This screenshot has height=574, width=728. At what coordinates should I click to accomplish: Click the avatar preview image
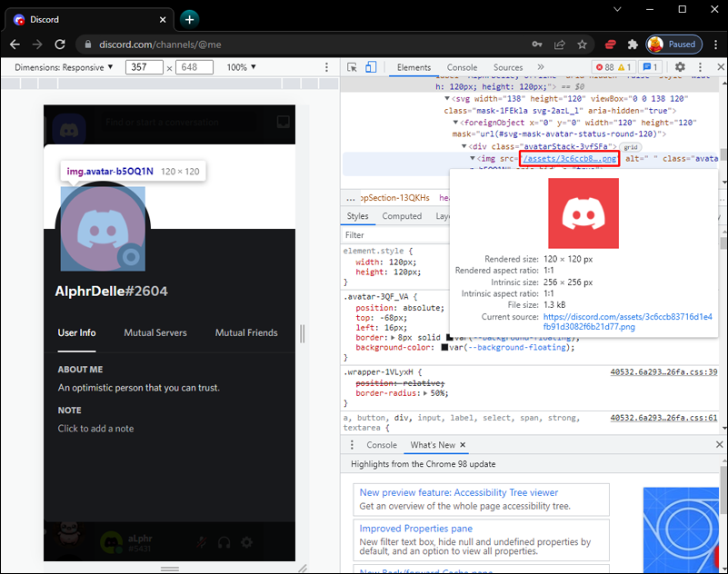[x=583, y=213]
